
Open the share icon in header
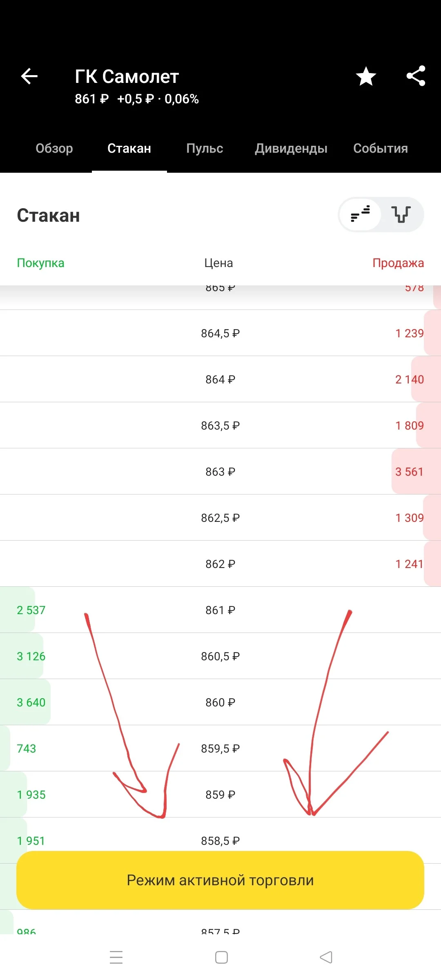pos(416,76)
